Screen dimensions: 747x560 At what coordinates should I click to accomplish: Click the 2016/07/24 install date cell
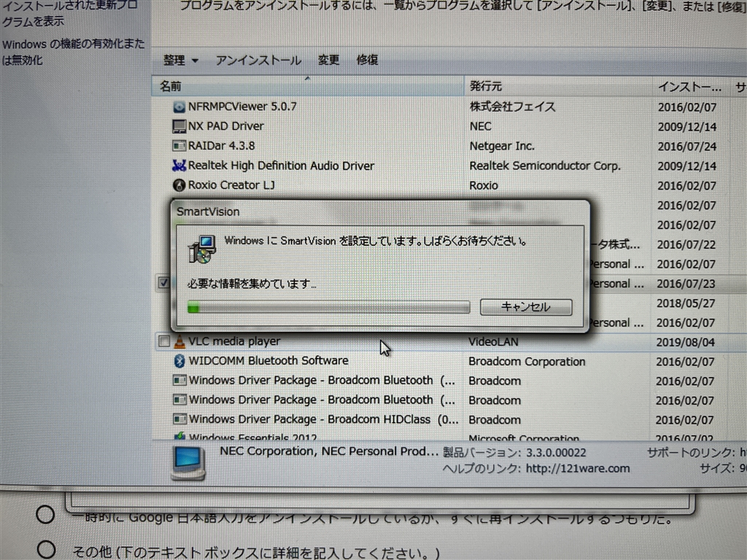tap(687, 147)
